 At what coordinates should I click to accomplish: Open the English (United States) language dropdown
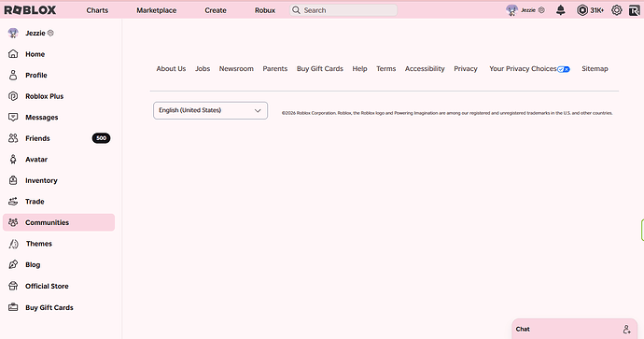[210, 110]
